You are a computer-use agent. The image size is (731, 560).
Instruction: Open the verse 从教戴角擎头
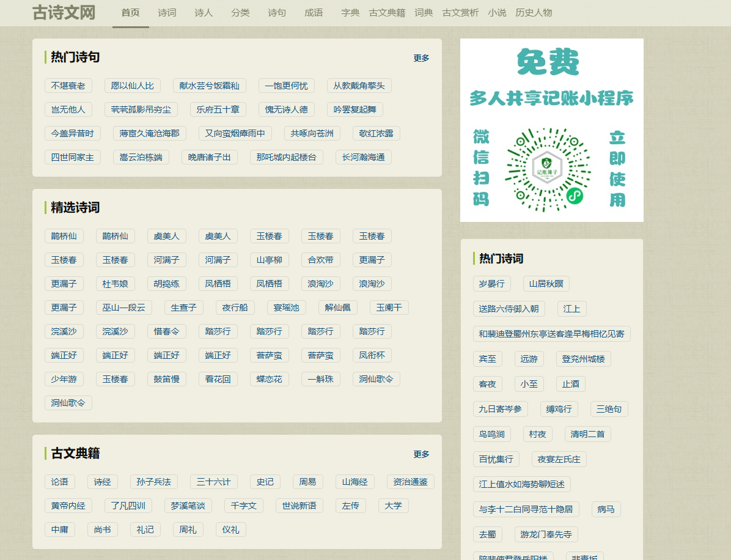tap(359, 86)
